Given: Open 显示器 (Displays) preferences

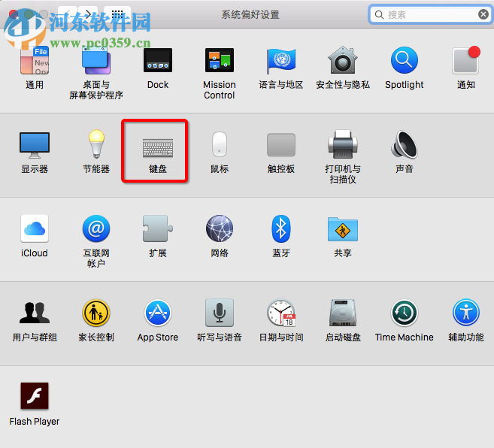Looking at the screenshot, I should click(x=35, y=144).
